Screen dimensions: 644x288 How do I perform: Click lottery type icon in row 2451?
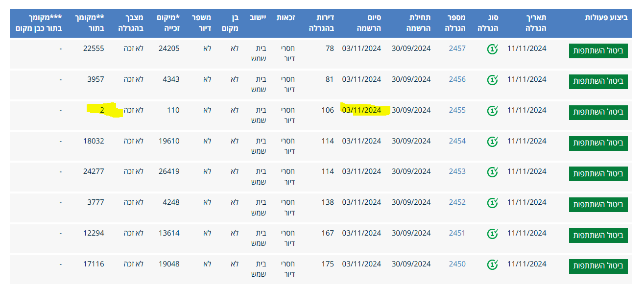492,234
